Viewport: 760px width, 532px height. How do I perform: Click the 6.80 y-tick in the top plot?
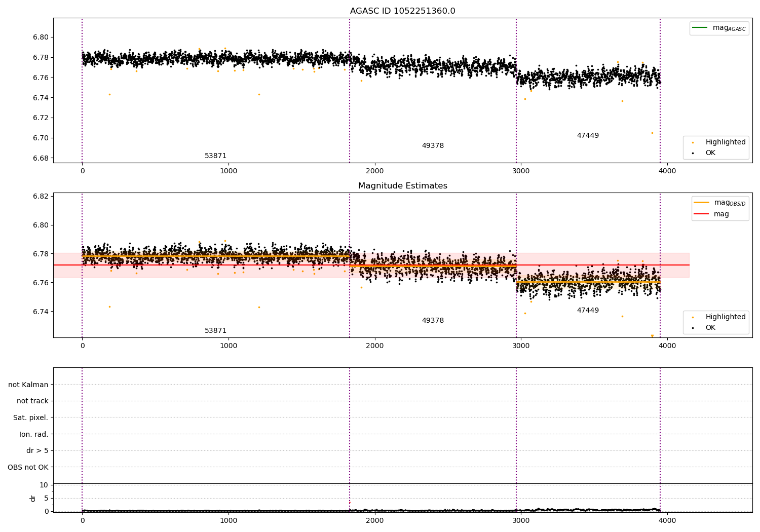pos(41,37)
